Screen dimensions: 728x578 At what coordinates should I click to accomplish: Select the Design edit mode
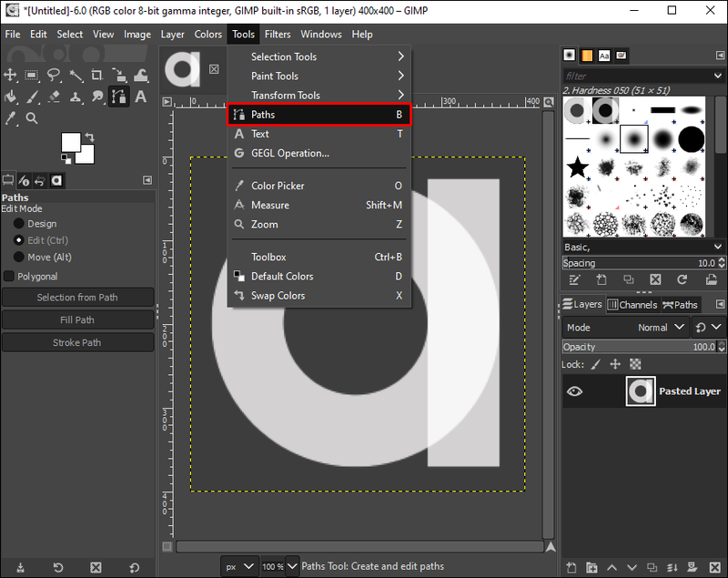19,224
